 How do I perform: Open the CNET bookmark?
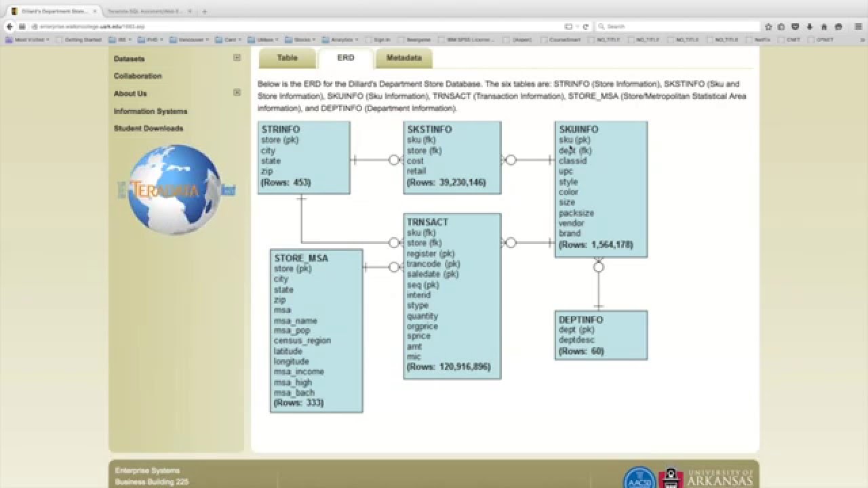point(789,40)
